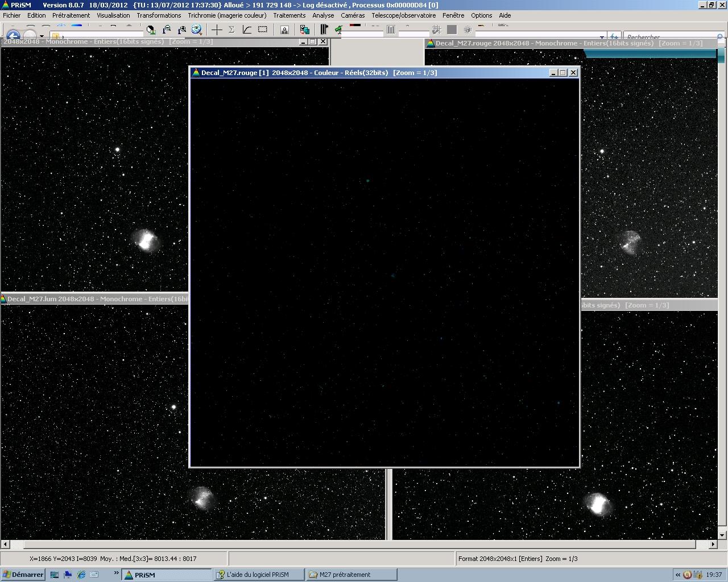The image size is (728, 582).
Task: Select the crosshair cursor tool
Action: 217,30
